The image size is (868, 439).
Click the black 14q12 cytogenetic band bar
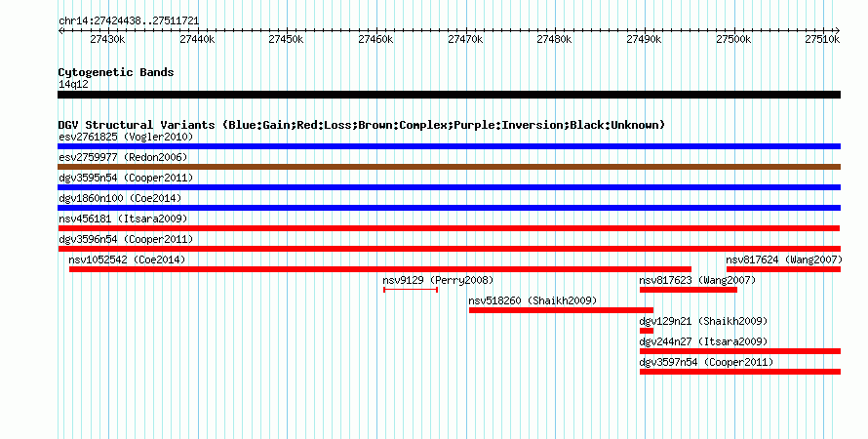[449, 95]
